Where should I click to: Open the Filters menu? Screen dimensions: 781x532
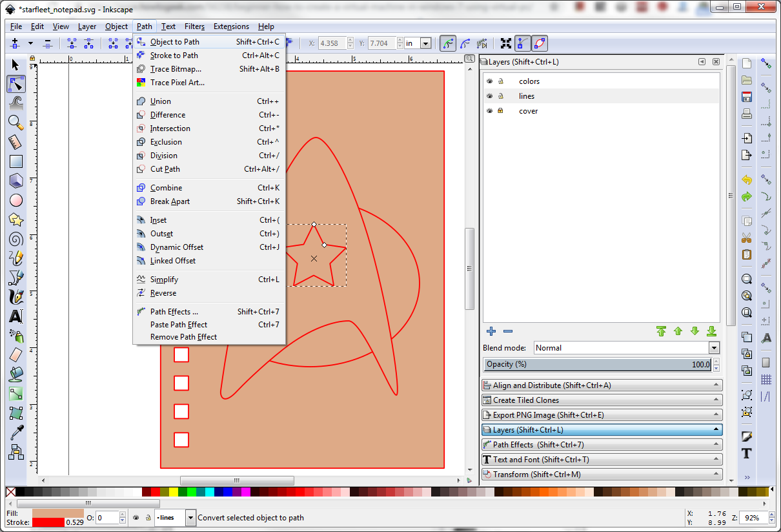pos(194,26)
